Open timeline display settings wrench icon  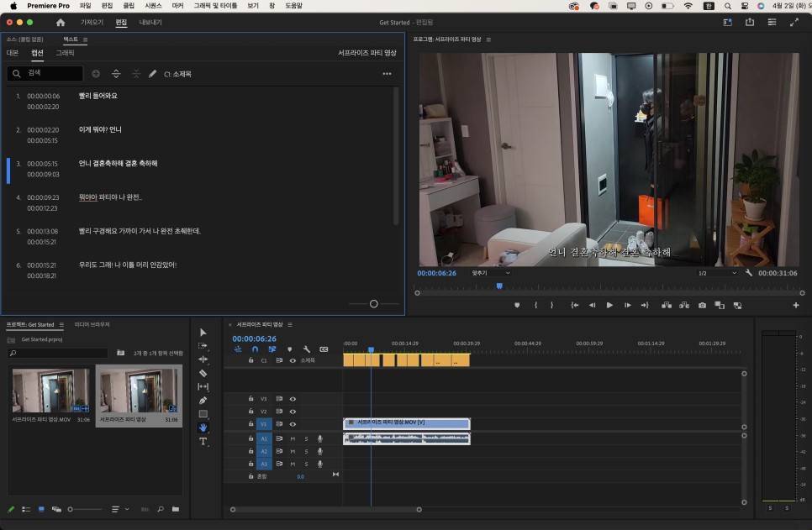click(x=307, y=349)
